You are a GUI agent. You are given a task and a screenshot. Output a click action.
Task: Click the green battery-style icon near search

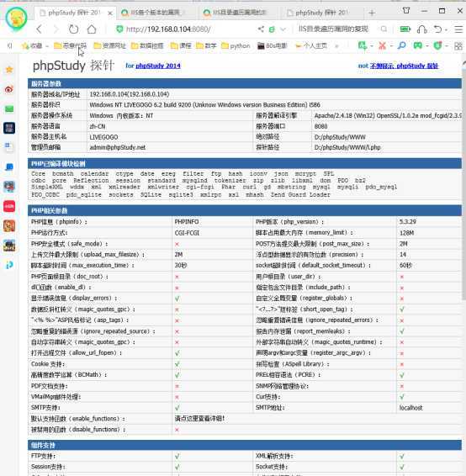pos(405,29)
